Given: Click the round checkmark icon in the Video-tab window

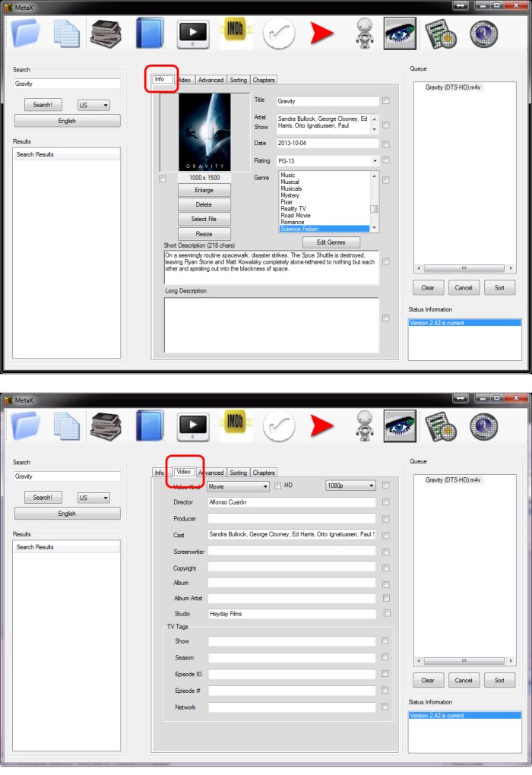Looking at the screenshot, I should (279, 426).
